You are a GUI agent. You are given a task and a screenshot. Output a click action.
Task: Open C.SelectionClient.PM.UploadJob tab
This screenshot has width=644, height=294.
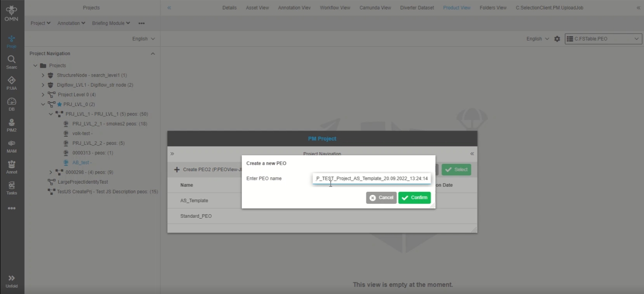(x=549, y=8)
